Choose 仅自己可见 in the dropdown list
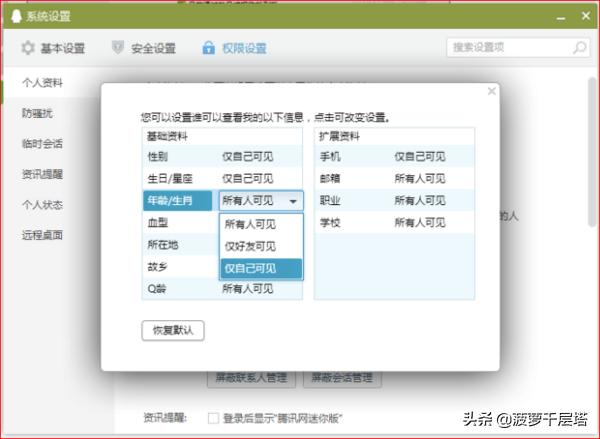 point(261,269)
